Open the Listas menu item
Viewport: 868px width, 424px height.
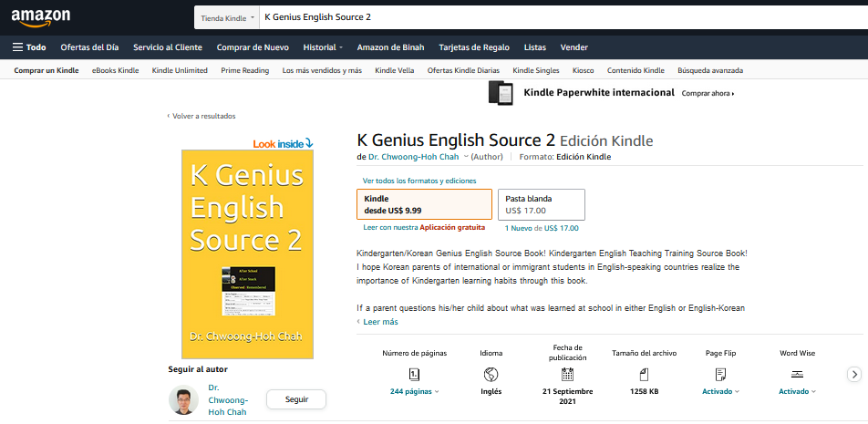[x=534, y=47]
